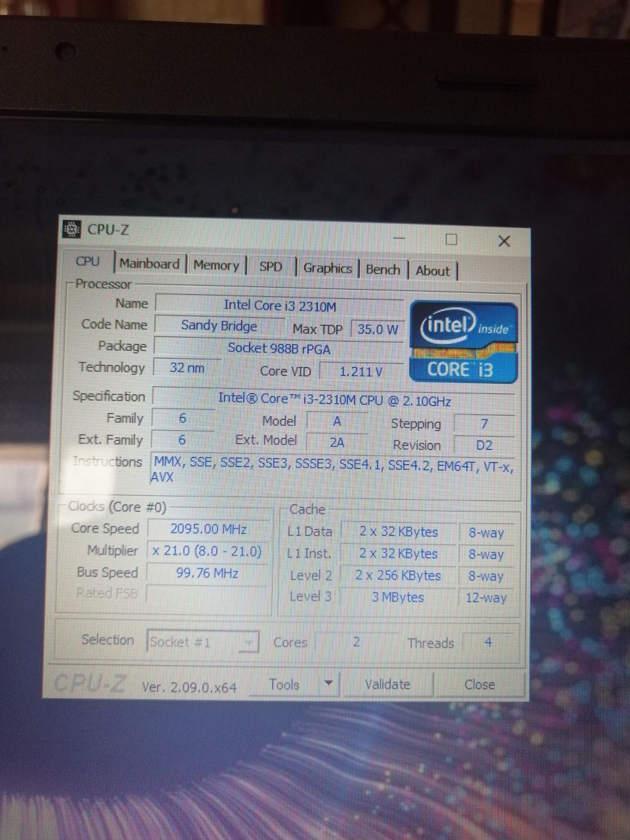Click the Package value Socket 988B rPGA
This screenshot has height=840, width=630.
pyautogui.click(x=279, y=348)
